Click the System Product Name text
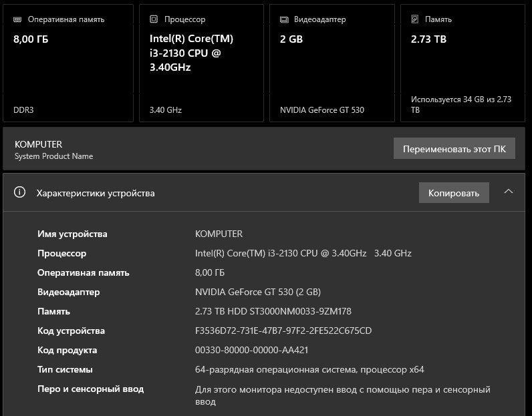 point(53,156)
